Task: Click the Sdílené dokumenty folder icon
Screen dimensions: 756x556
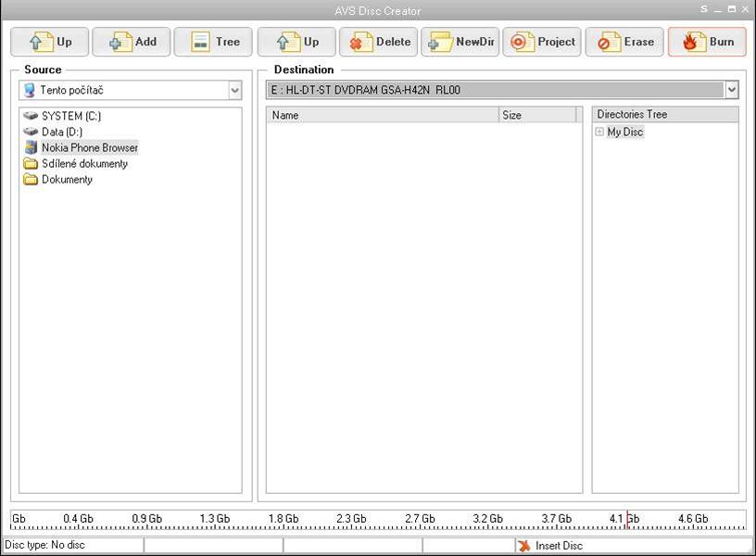Action: tap(31, 163)
